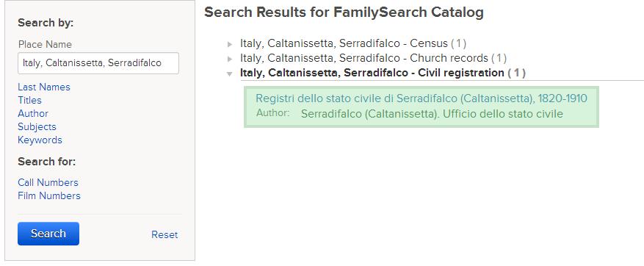
Task: Switch search to Last Names
Action: [44, 87]
